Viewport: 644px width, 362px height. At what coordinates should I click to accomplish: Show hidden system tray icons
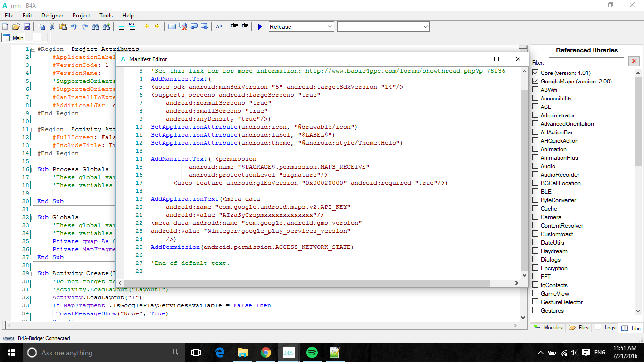[x=540, y=353]
